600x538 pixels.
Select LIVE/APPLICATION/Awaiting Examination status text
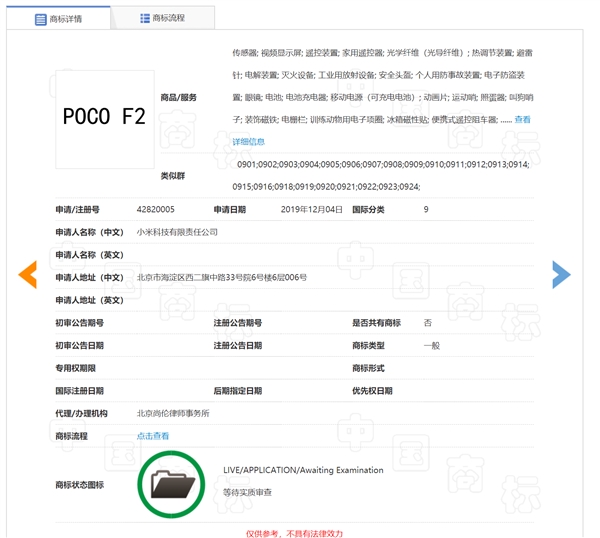303,470
